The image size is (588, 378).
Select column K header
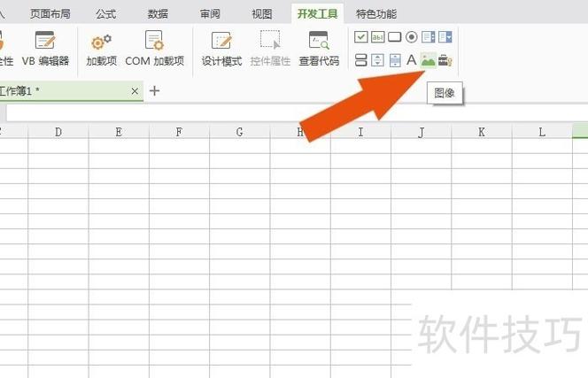tap(482, 132)
